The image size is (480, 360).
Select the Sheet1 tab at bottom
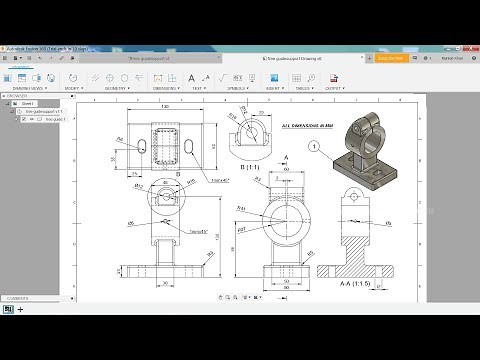pyautogui.click(x=8, y=309)
